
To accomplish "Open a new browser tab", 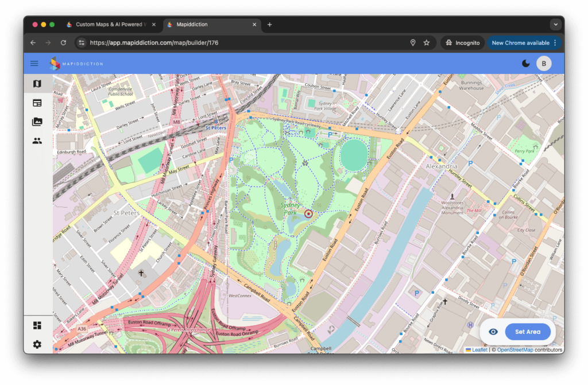I will click(270, 25).
